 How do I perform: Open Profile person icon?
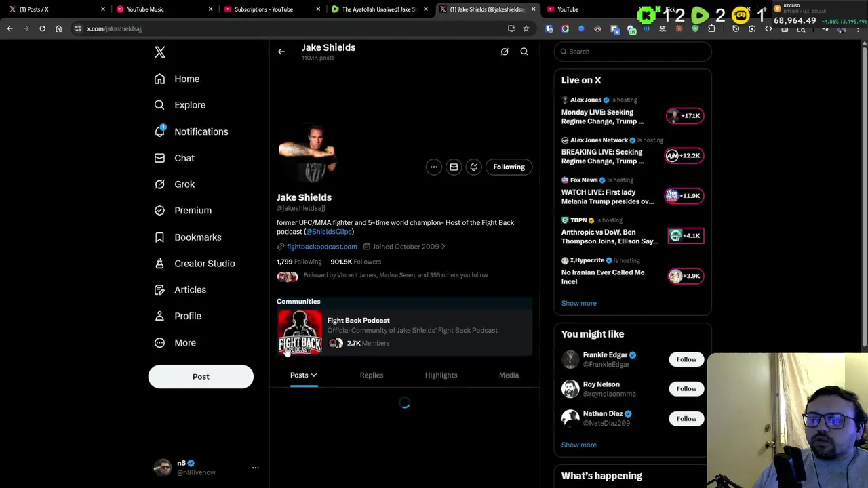pyautogui.click(x=159, y=316)
